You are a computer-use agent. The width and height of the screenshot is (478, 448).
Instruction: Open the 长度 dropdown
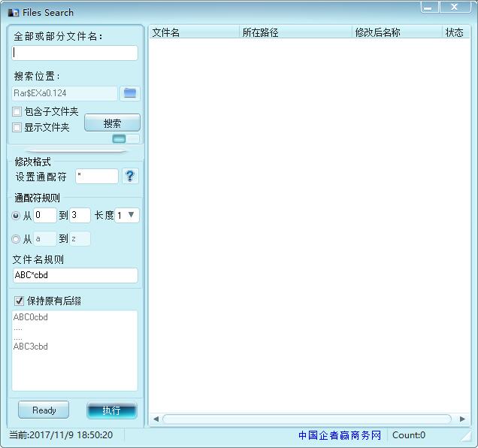pos(127,216)
